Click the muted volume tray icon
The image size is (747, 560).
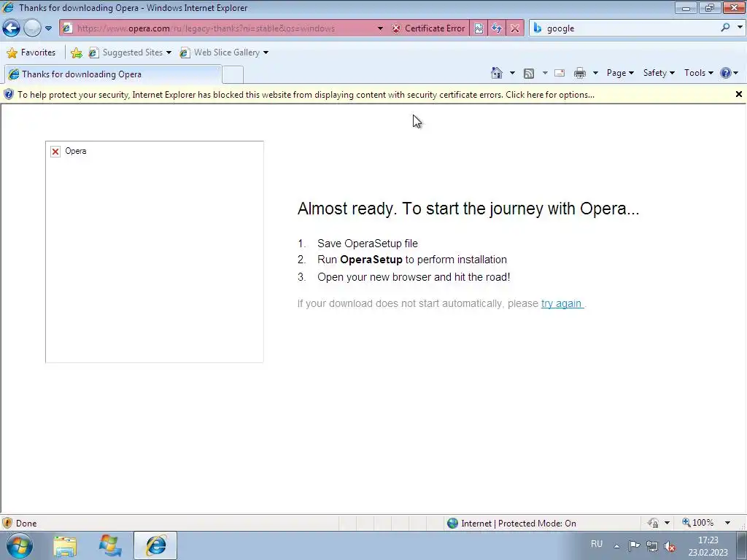[670, 546]
